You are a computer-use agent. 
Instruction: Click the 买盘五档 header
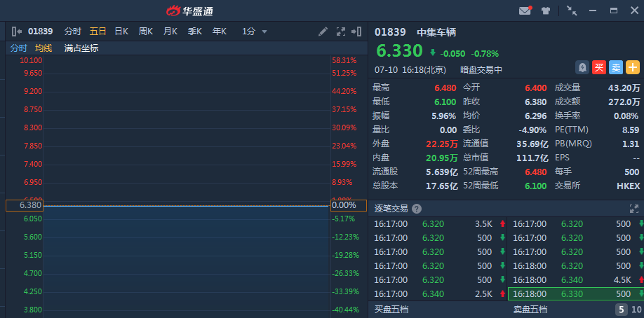391,309
